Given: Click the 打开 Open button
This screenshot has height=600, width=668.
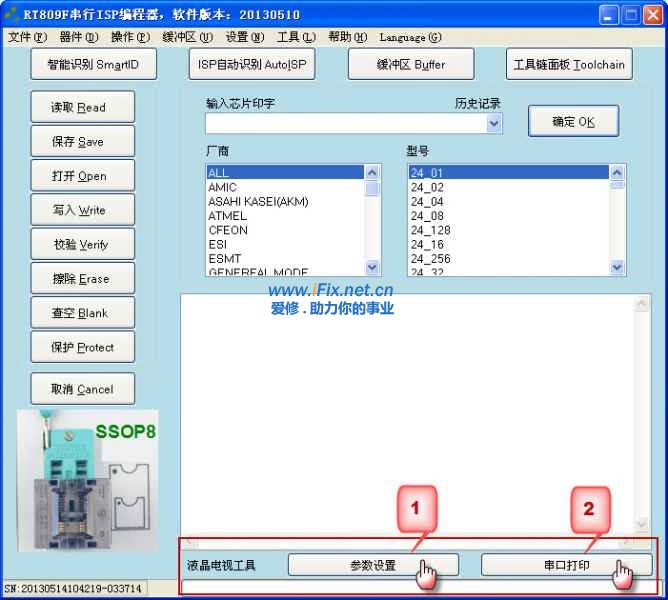Looking at the screenshot, I should point(83,176).
